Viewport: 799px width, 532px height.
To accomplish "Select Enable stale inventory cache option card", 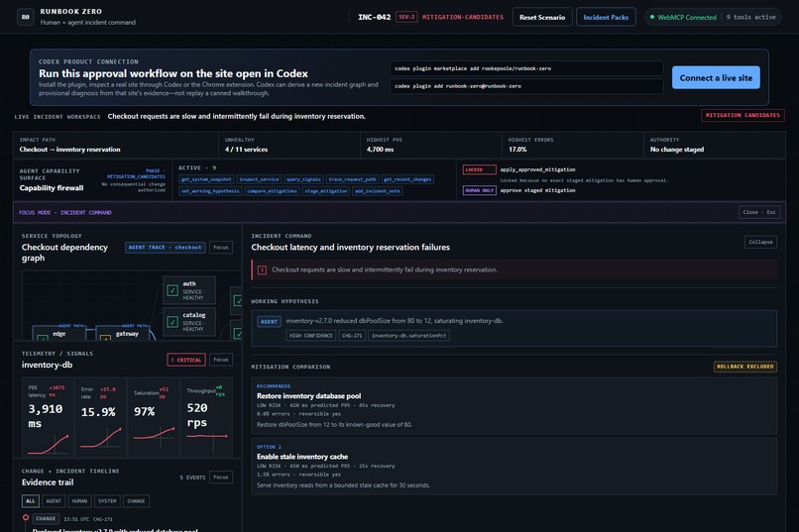I will pyautogui.click(x=514, y=466).
